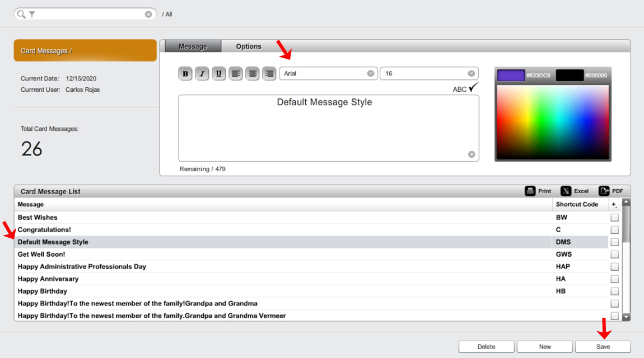Select the Best Wishes message row
The image size is (644, 358).
tap(311, 218)
